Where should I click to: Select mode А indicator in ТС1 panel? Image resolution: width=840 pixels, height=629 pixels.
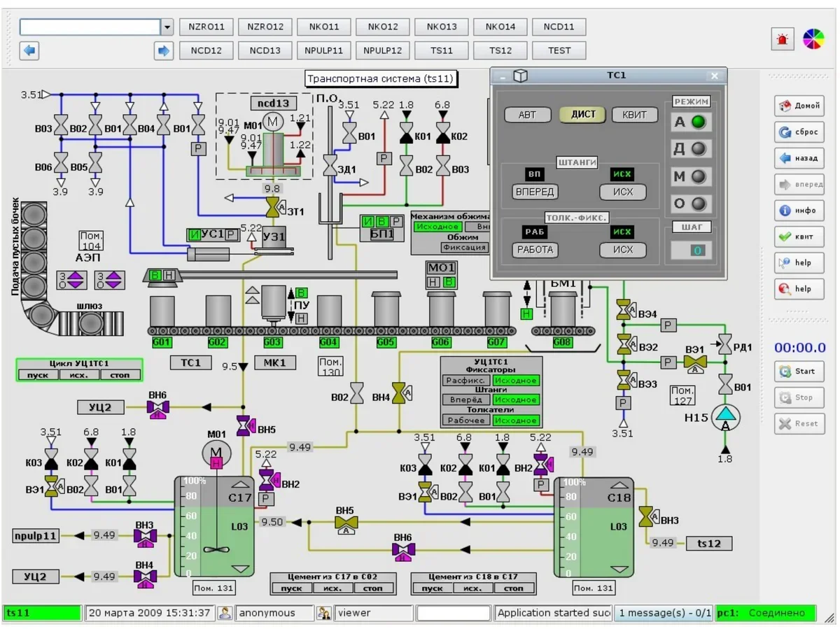click(697, 122)
